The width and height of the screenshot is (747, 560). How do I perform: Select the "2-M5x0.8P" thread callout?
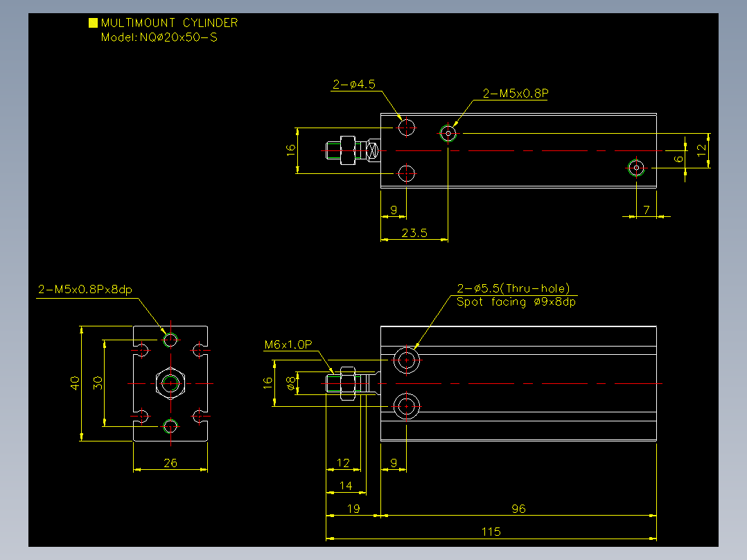pos(516,94)
